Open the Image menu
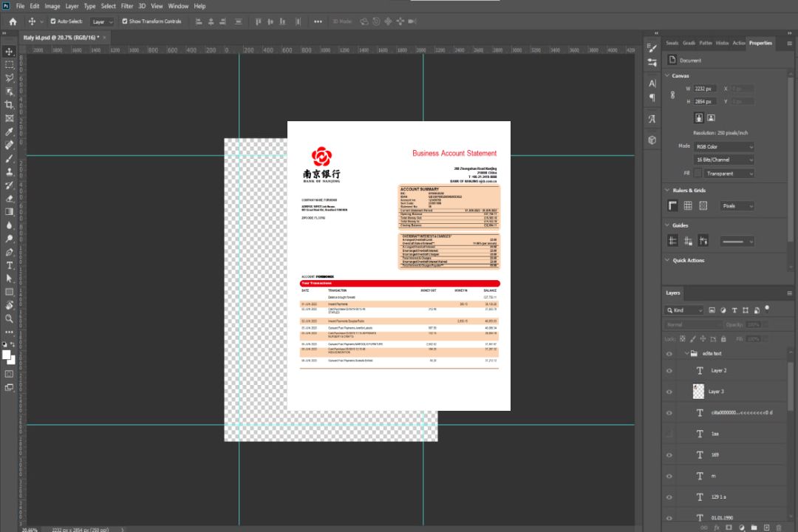The height and width of the screenshot is (532, 798). click(x=52, y=6)
